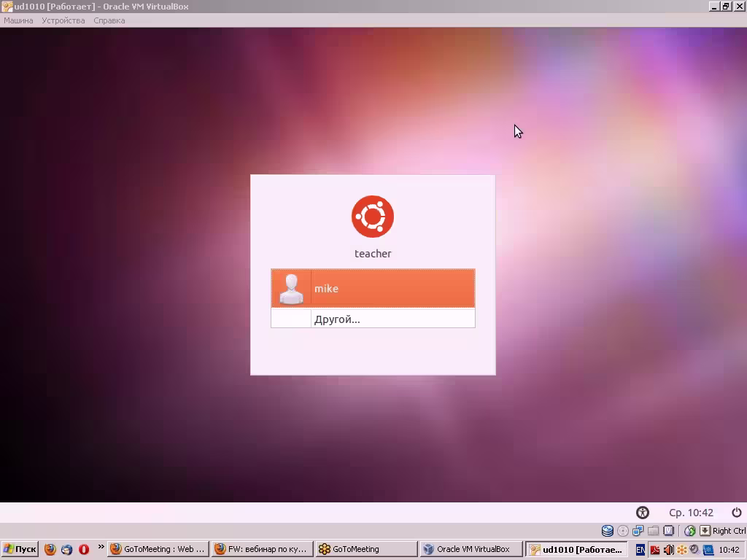Click the VirtualBox mouse integration status icon

tap(689, 531)
